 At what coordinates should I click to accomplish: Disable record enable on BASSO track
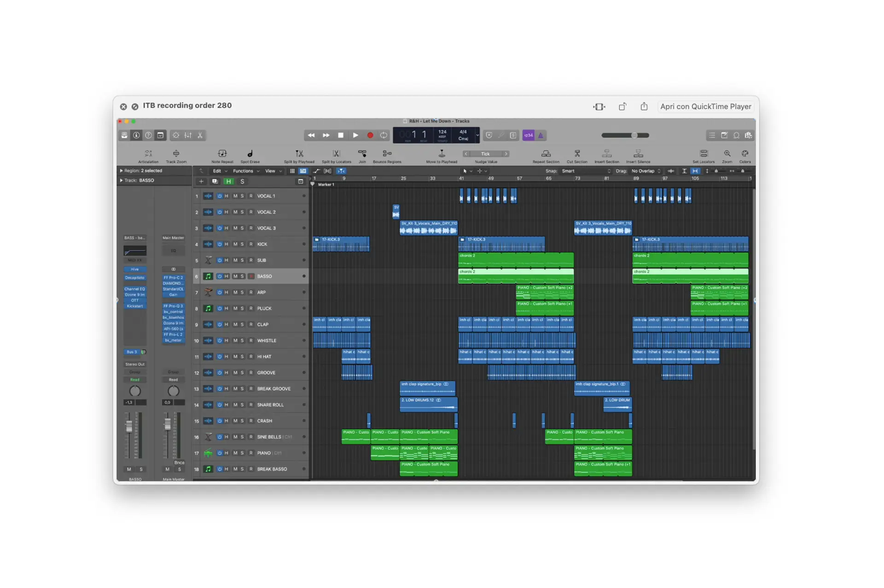[251, 276]
